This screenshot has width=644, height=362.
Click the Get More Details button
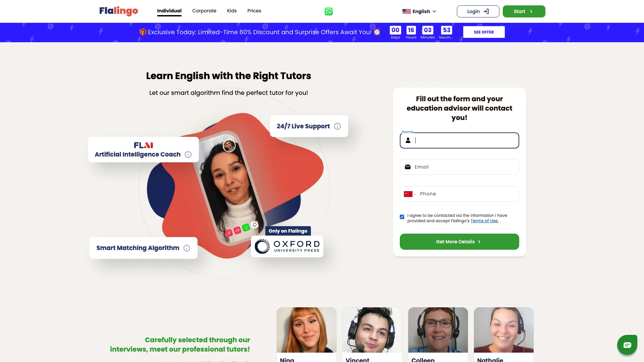(459, 242)
